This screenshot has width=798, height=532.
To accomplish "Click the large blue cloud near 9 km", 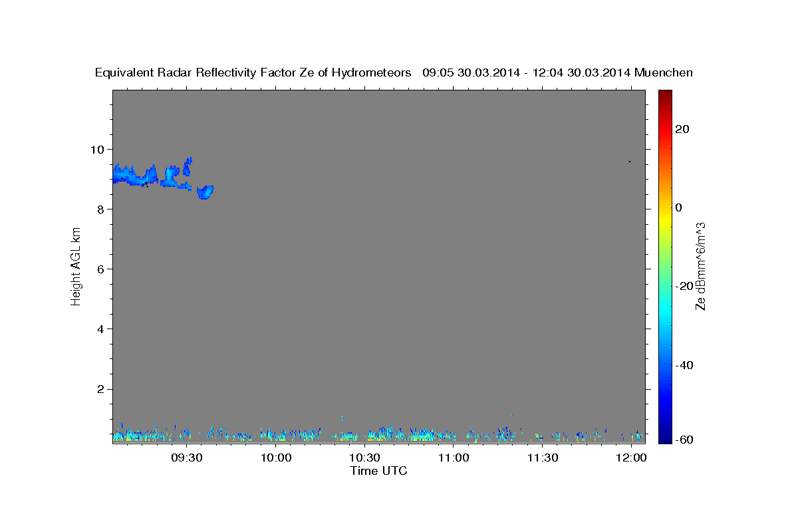I will pyautogui.click(x=135, y=176).
